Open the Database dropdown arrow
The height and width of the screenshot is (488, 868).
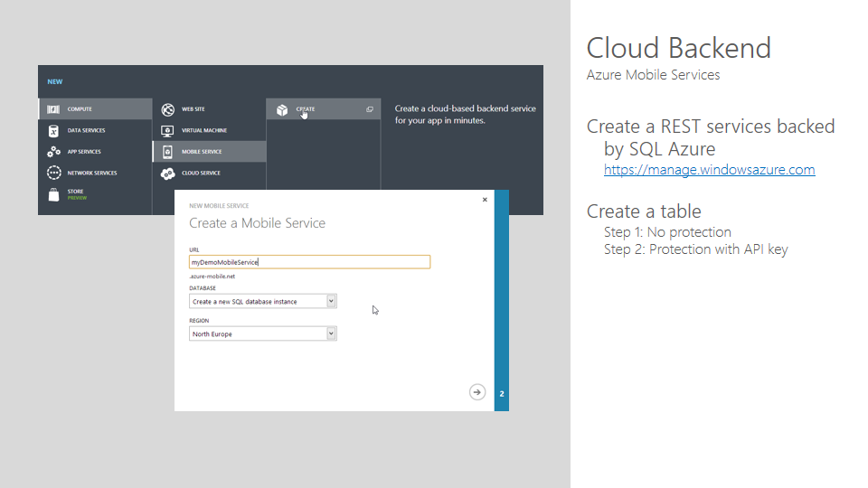point(331,301)
